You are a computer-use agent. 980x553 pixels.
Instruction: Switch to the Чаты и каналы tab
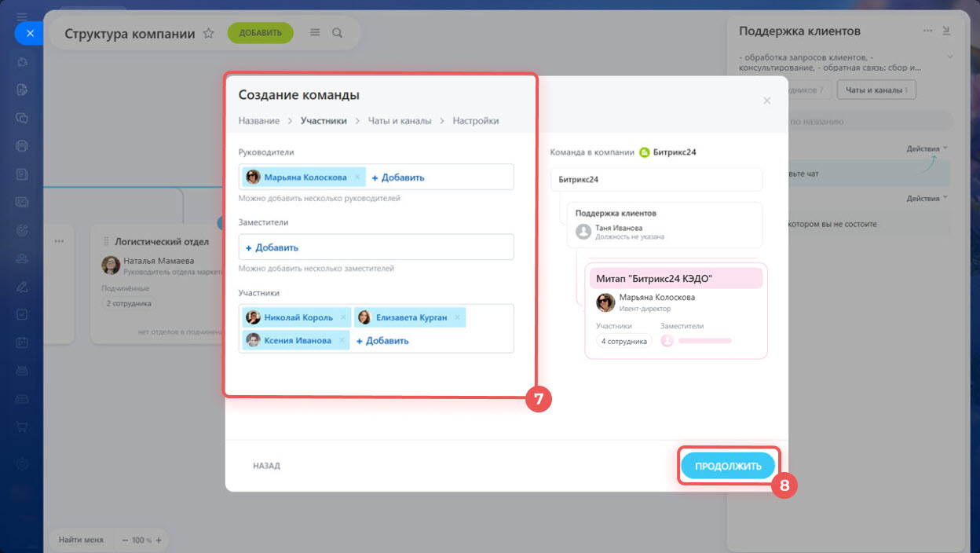(x=876, y=90)
